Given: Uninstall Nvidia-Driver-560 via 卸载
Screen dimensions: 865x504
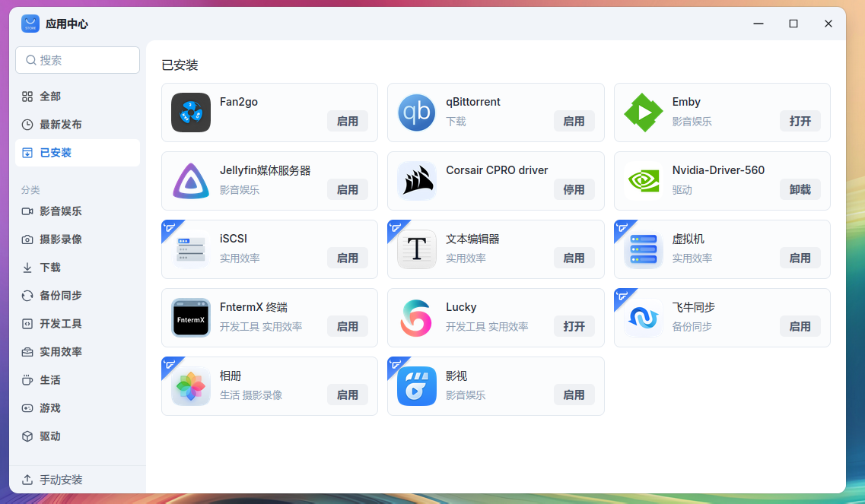Looking at the screenshot, I should pos(800,189).
